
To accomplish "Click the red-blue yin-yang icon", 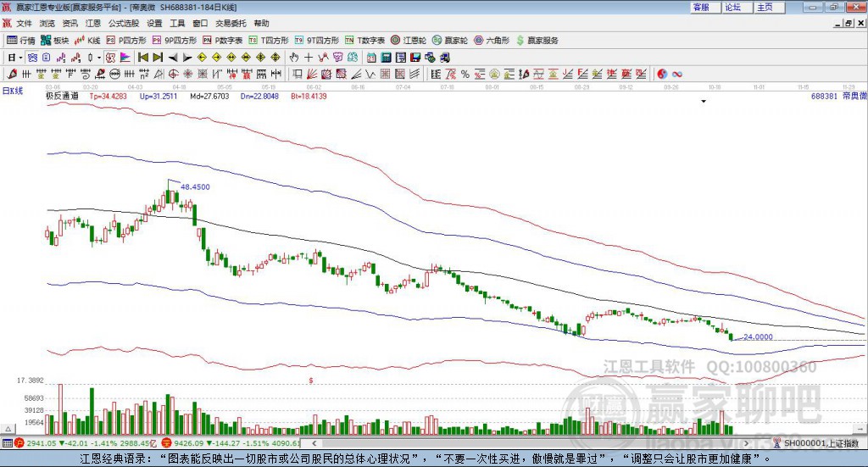I will pyautogui.click(x=662, y=74).
